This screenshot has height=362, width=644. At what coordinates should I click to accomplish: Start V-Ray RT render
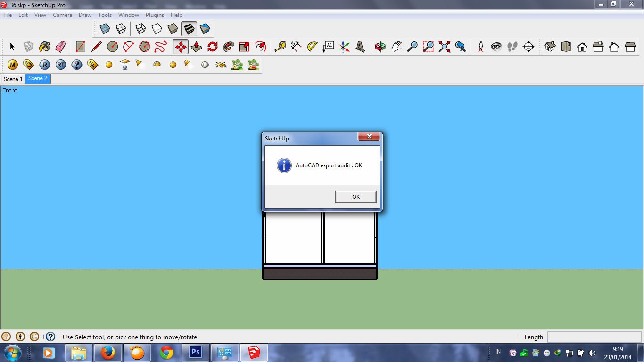click(61, 65)
